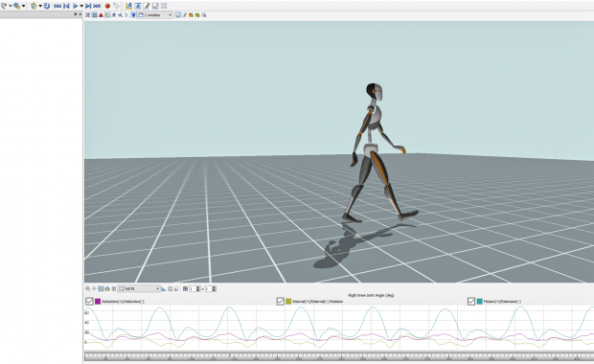Viewport: 594px width, 364px height.
Task: Step forward one frame
Action: point(88,6)
